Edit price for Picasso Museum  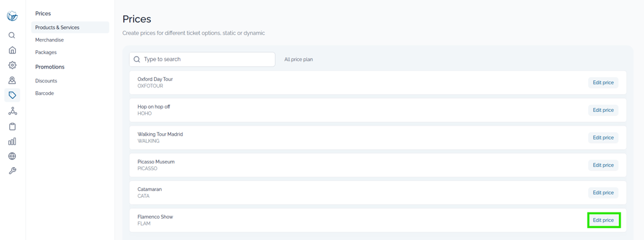[x=603, y=165]
